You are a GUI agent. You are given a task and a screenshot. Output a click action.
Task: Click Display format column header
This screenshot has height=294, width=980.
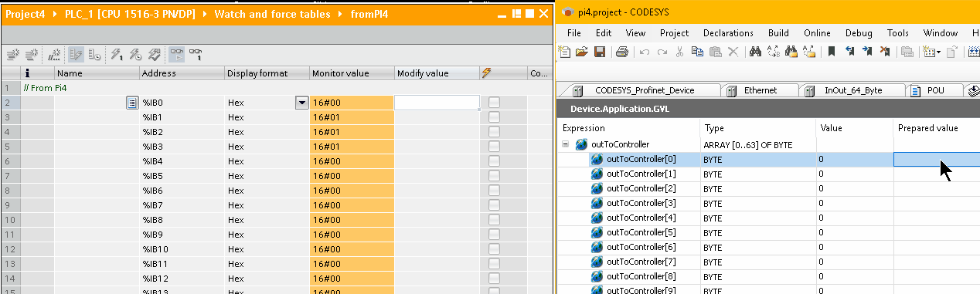pyautogui.click(x=267, y=73)
